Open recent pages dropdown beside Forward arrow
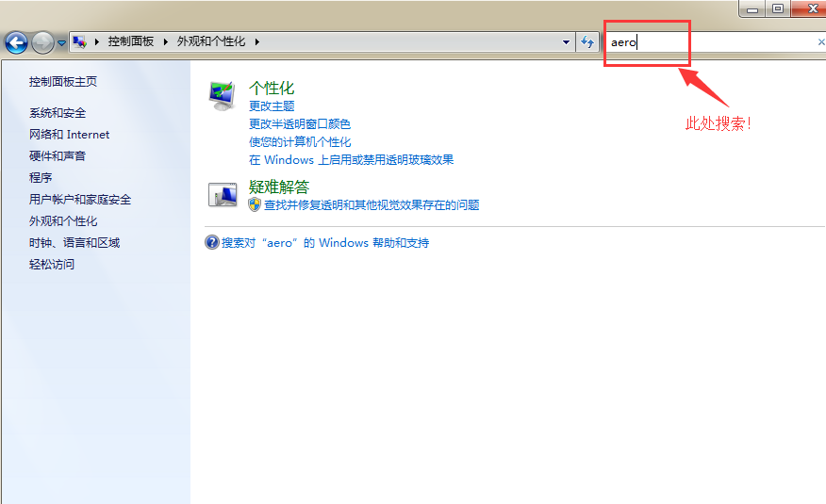 [61, 42]
